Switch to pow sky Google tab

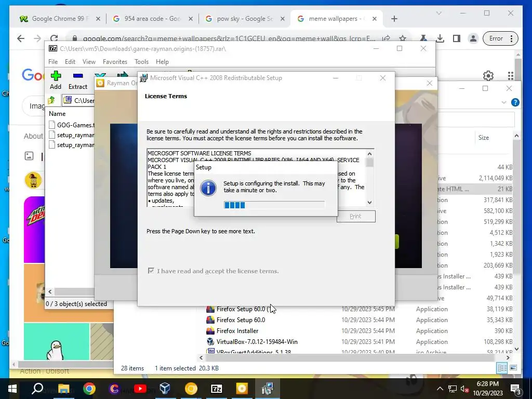244,19
